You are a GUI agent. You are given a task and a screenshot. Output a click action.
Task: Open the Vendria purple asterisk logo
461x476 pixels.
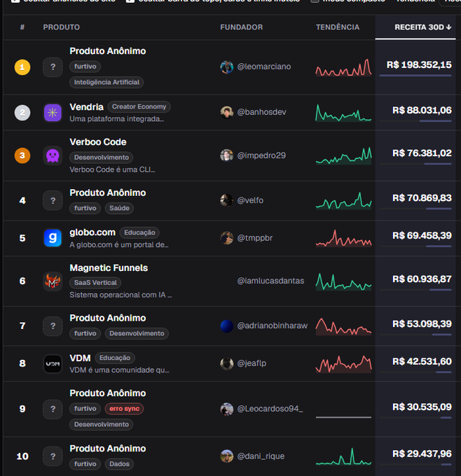[x=53, y=113]
